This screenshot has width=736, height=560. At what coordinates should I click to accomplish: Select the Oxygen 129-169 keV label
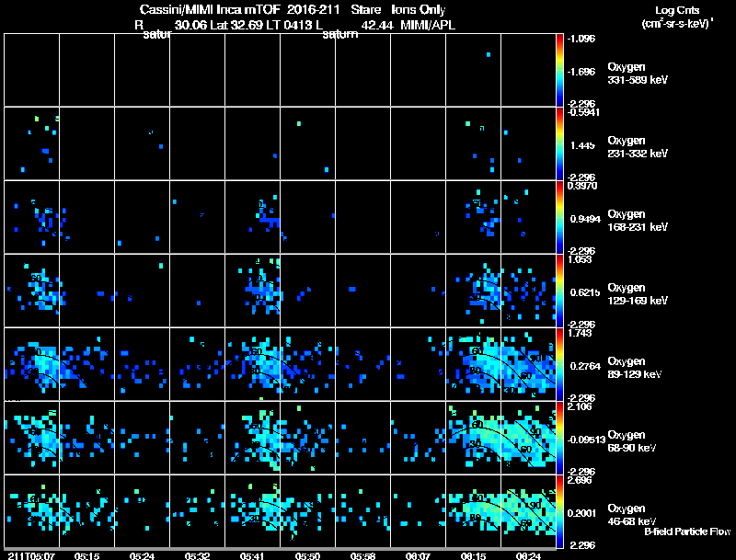point(638,294)
